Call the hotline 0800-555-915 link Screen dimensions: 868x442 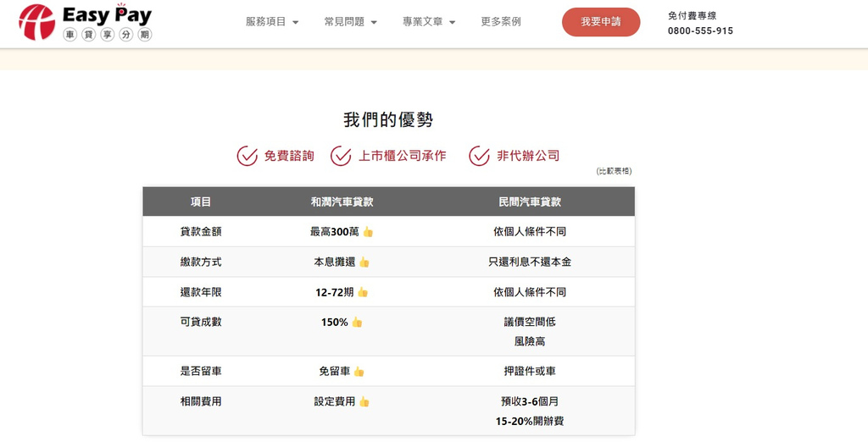click(700, 30)
